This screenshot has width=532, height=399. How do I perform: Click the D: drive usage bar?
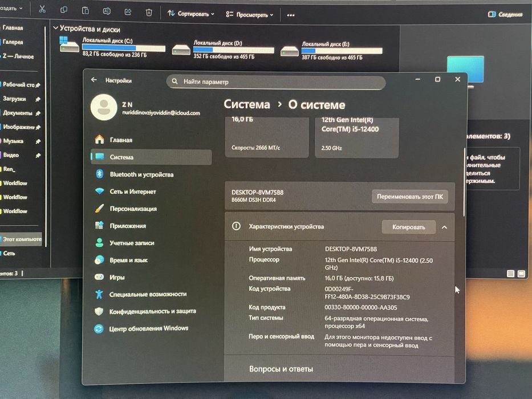233,50
